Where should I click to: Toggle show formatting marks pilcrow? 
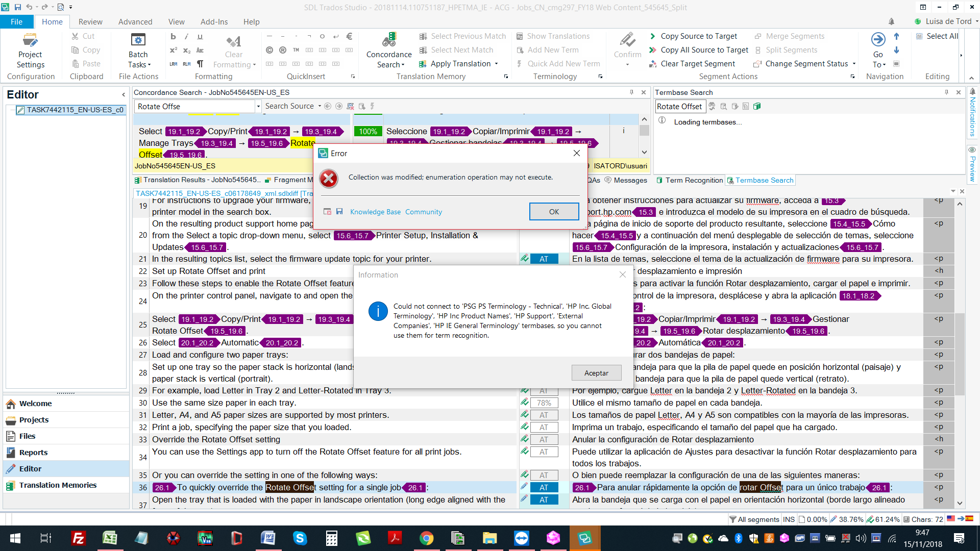pyautogui.click(x=200, y=64)
